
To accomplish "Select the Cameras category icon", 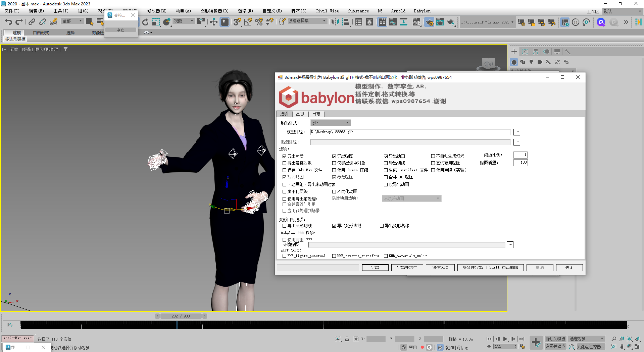I will pos(540,62).
